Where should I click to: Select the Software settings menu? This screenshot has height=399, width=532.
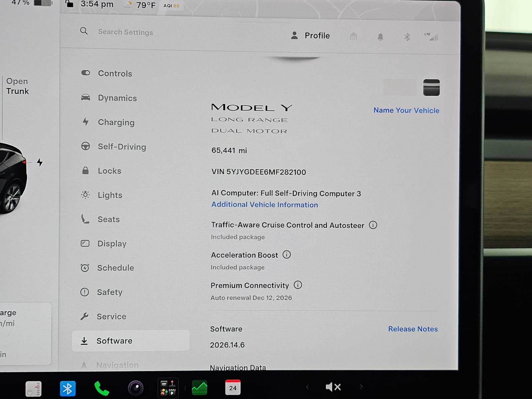pyautogui.click(x=131, y=340)
